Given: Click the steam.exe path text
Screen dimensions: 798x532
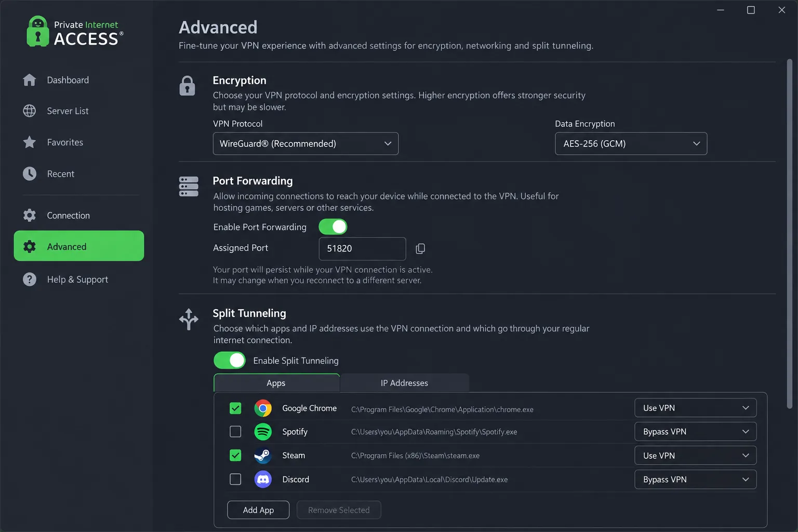Looking at the screenshot, I should 415,456.
